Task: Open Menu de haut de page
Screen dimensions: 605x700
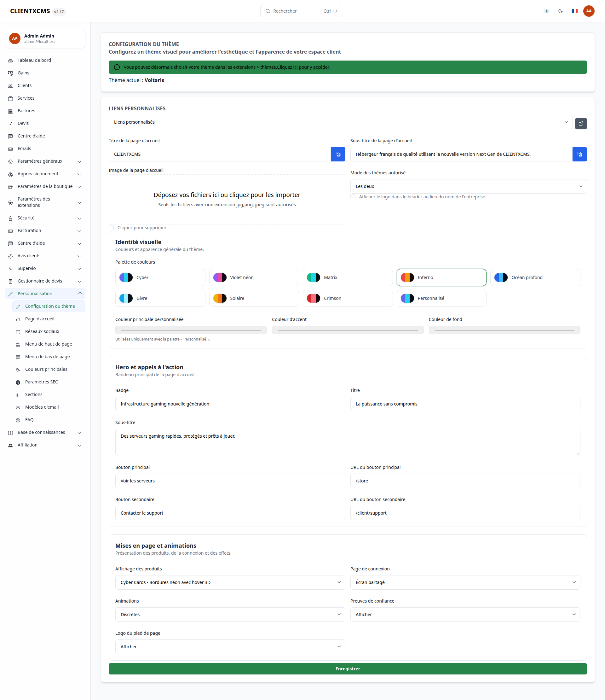Action: coord(49,344)
